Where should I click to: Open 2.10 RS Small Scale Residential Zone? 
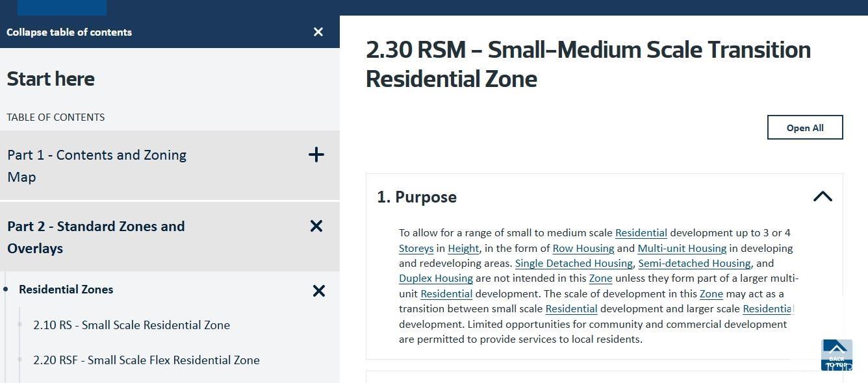[x=132, y=325]
